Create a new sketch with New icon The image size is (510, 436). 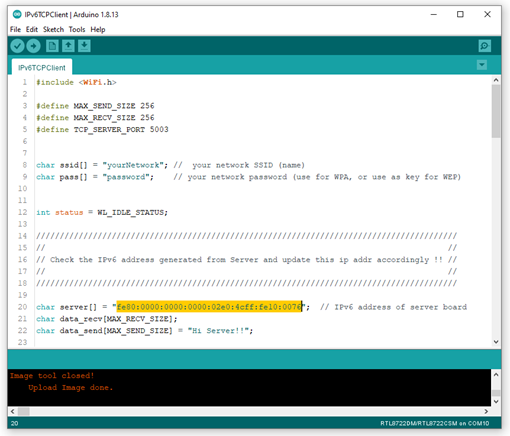pos(52,46)
